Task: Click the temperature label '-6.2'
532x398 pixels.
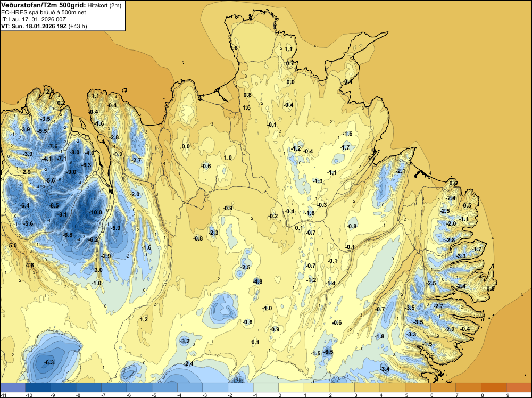Action: pyautogui.click(x=93, y=239)
